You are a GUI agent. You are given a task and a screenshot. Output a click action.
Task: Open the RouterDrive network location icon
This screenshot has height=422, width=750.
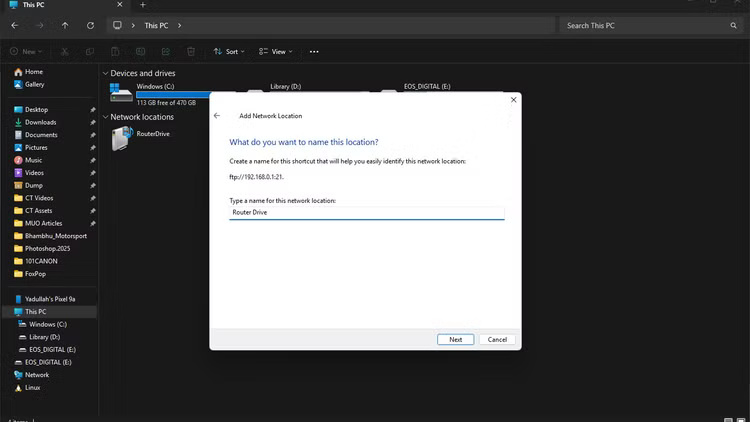coord(120,140)
